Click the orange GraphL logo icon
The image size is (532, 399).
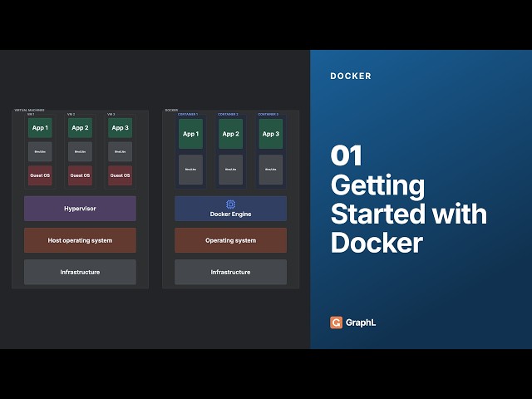[x=336, y=323]
